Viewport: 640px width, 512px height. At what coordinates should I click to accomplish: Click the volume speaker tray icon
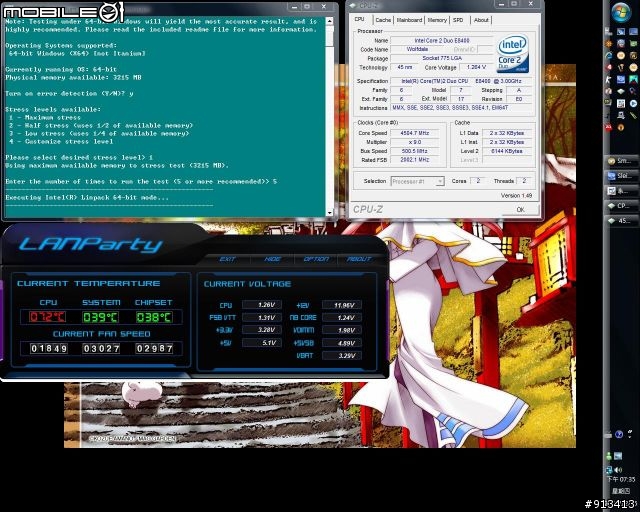pos(618,470)
